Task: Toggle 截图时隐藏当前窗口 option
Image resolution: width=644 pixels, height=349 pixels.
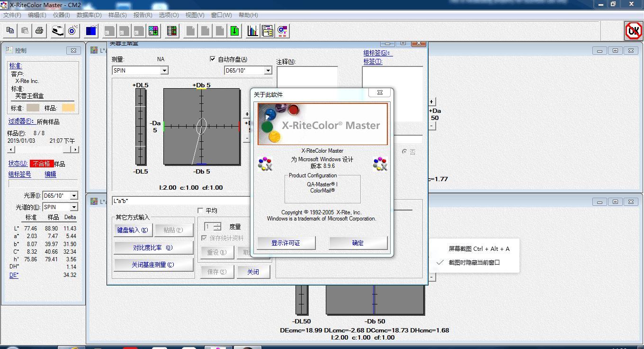Action: point(474,262)
